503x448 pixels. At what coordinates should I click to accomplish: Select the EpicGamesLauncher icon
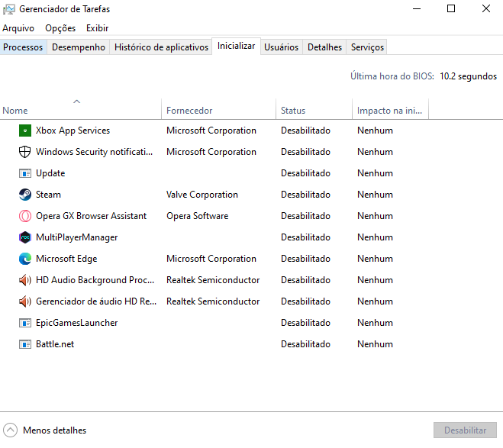click(24, 323)
